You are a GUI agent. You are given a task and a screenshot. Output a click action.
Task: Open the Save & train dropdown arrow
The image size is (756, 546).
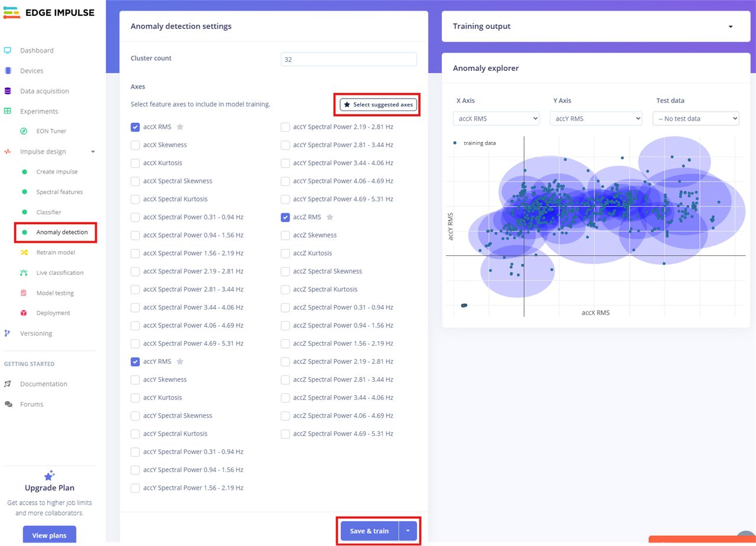(x=408, y=531)
